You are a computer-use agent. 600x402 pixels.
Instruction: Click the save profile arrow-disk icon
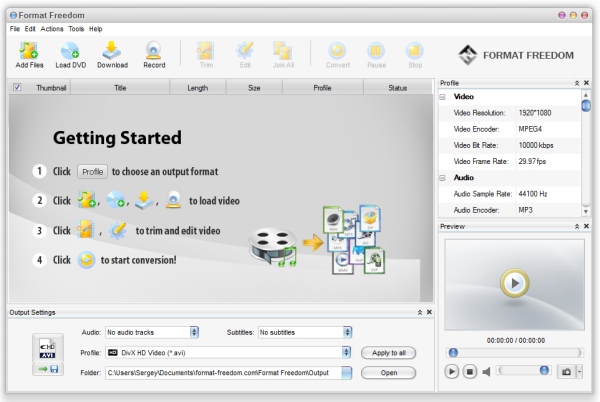click(48, 369)
